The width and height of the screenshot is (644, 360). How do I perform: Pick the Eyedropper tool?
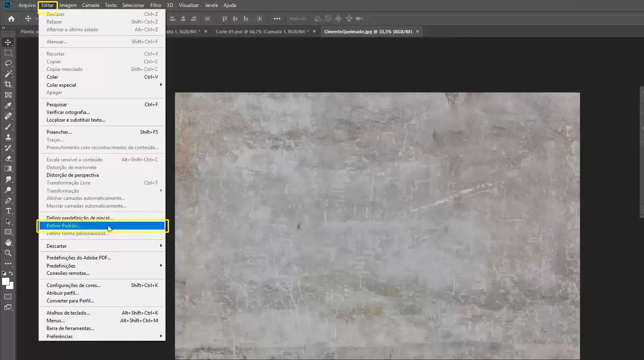click(x=8, y=105)
